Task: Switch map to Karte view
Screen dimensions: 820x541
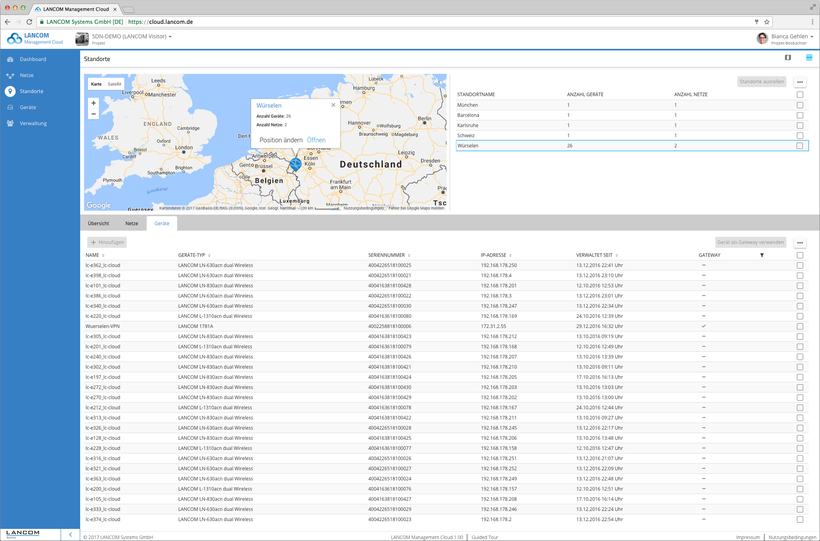Action: (96, 84)
